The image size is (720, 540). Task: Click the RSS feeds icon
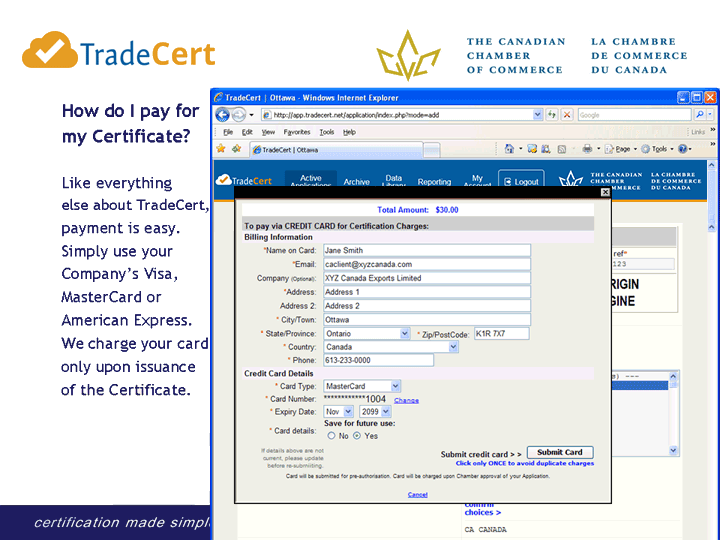click(561, 149)
